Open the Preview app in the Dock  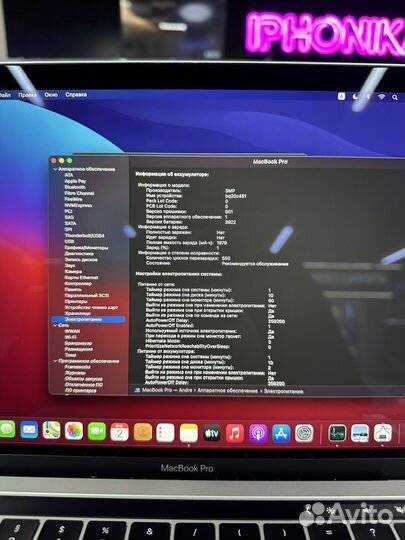coord(360,433)
